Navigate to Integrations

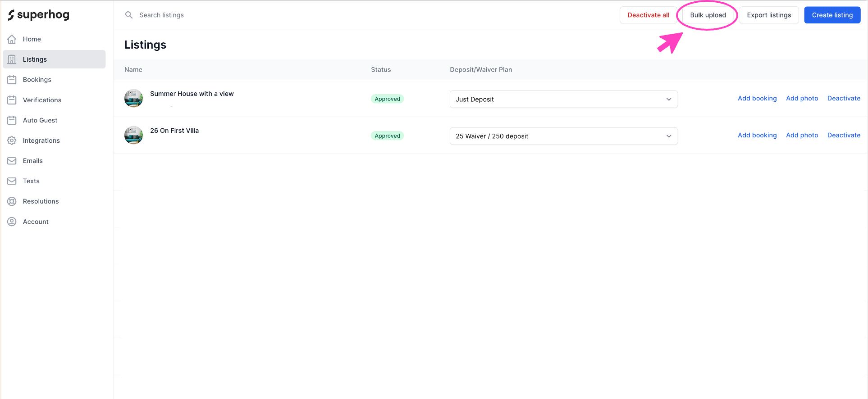pos(54,141)
